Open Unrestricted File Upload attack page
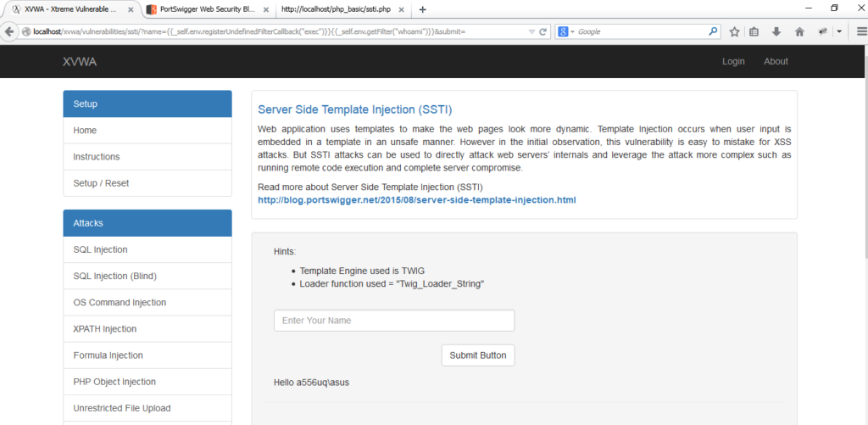The width and height of the screenshot is (868, 425). 147,408
